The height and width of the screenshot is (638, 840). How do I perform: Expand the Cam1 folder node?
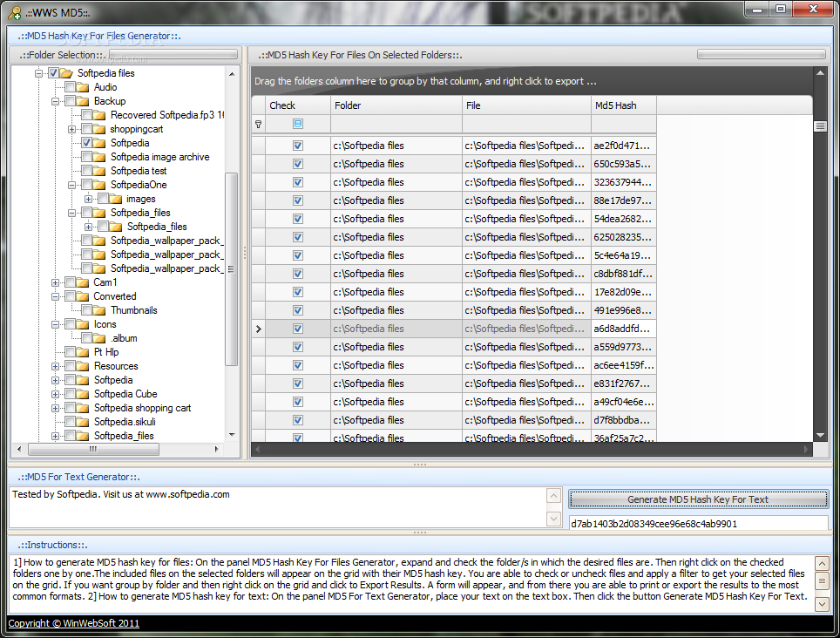(55, 282)
